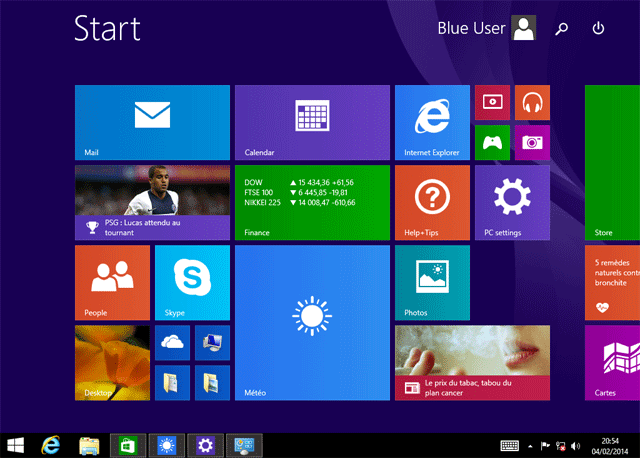Open the touch keyboard from taskbar

point(510,446)
